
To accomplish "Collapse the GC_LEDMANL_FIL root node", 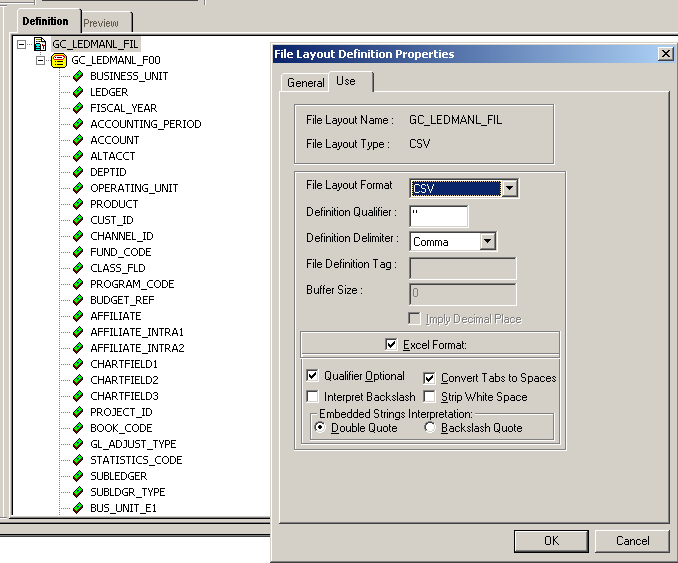I will coord(21,44).
